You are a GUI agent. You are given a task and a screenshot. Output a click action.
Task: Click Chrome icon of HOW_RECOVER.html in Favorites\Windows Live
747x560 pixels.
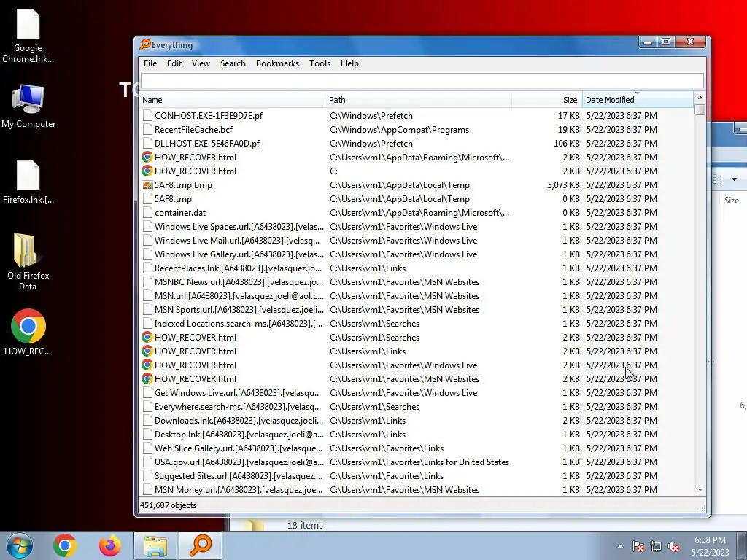(147, 365)
